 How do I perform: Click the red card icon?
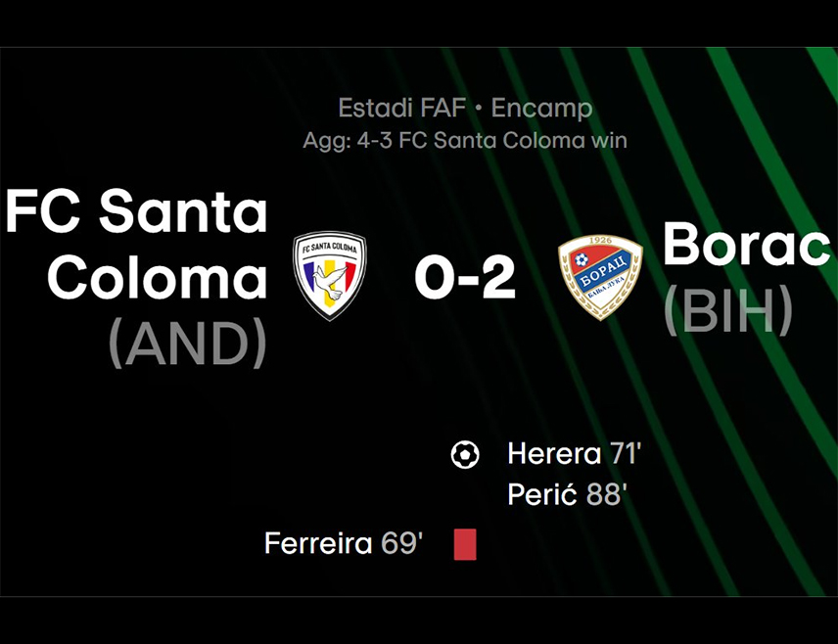coord(465,544)
